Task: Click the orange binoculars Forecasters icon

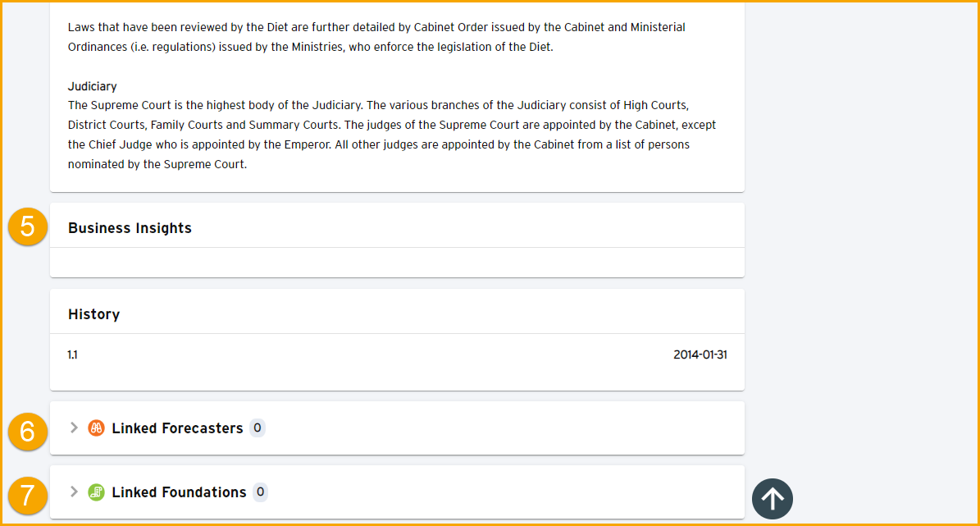Action: click(96, 428)
